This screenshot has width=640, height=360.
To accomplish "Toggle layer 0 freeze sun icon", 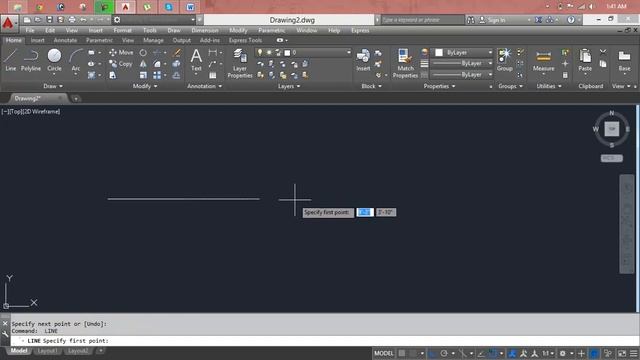I will click(269, 52).
